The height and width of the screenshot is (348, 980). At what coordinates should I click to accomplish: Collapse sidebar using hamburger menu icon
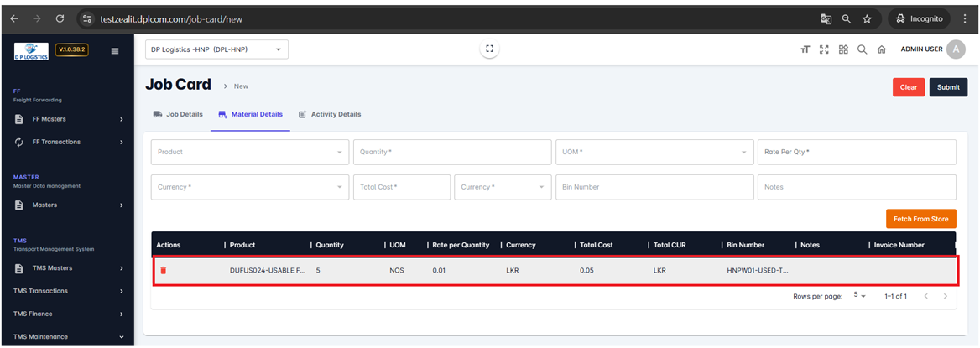coord(115,50)
